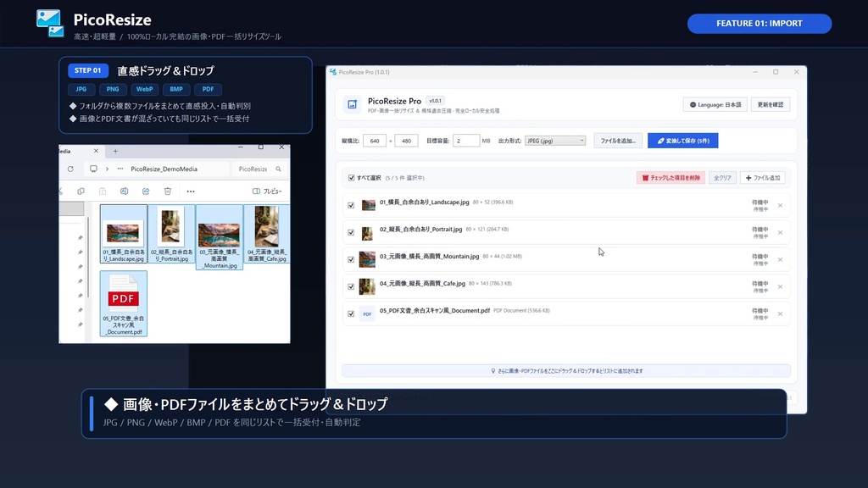
Task: Click the red チェックした項目を削除 button
Action: pos(670,178)
